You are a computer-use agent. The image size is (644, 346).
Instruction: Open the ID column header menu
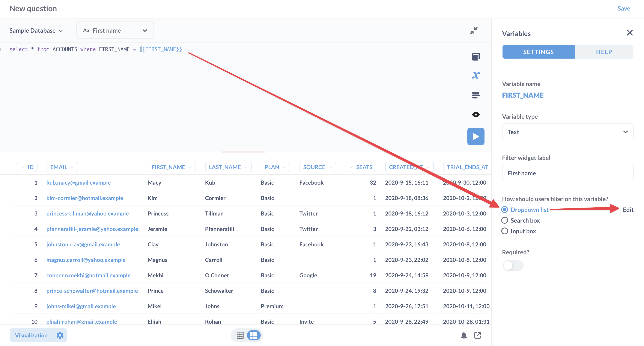pos(27,167)
